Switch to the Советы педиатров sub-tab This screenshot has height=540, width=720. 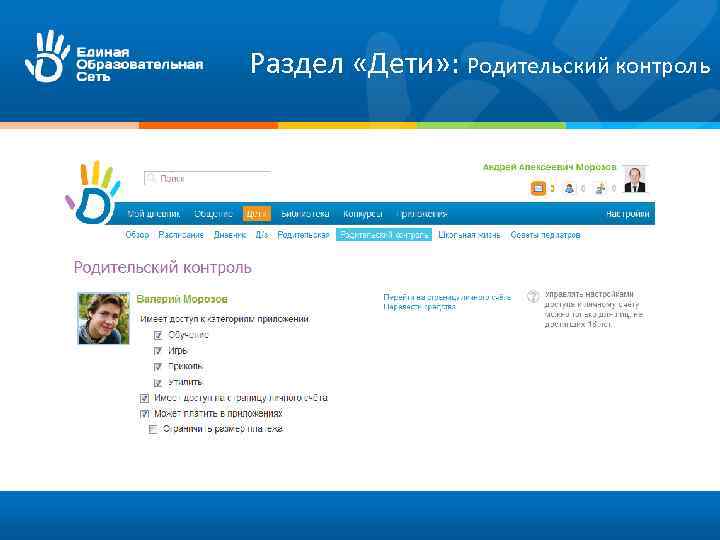coord(545,235)
